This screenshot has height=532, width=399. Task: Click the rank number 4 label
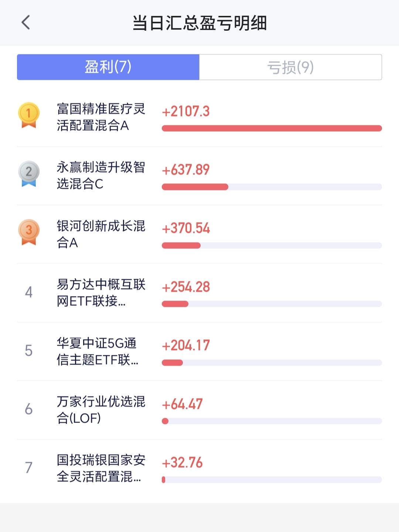pos(29,292)
